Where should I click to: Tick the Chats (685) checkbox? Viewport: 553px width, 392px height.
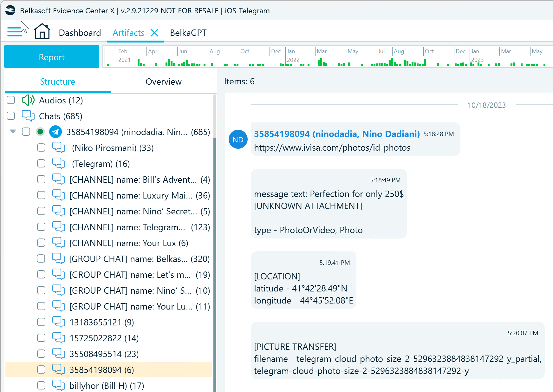(11, 116)
